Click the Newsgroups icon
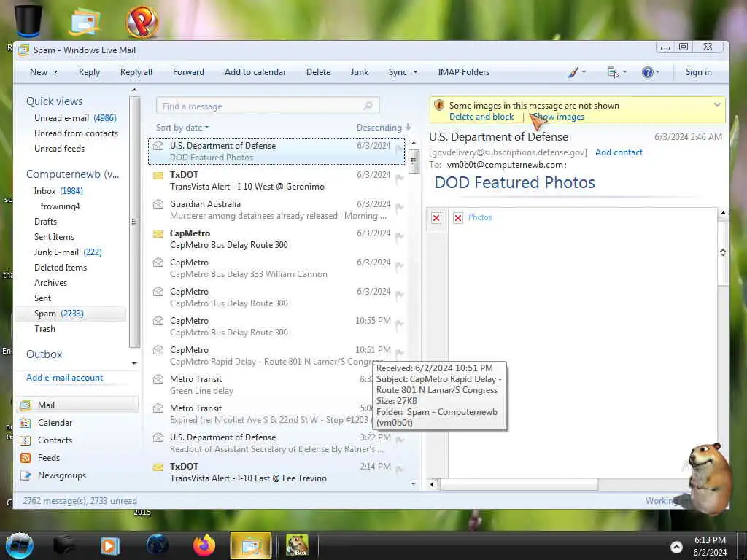This screenshot has width=747, height=560. pyautogui.click(x=26, y=475)
